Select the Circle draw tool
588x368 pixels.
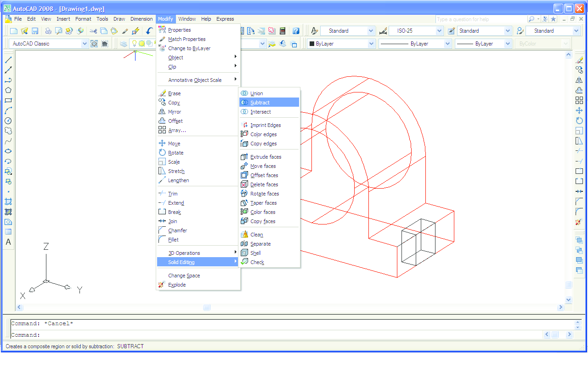[8, 121]
